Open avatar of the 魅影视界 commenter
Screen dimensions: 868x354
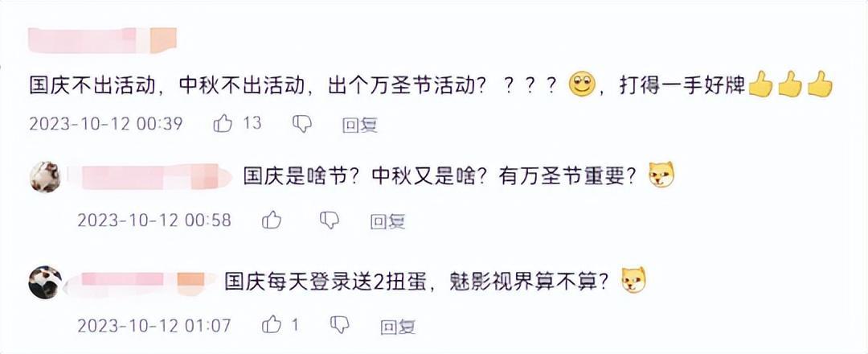[x=45, y=282]
